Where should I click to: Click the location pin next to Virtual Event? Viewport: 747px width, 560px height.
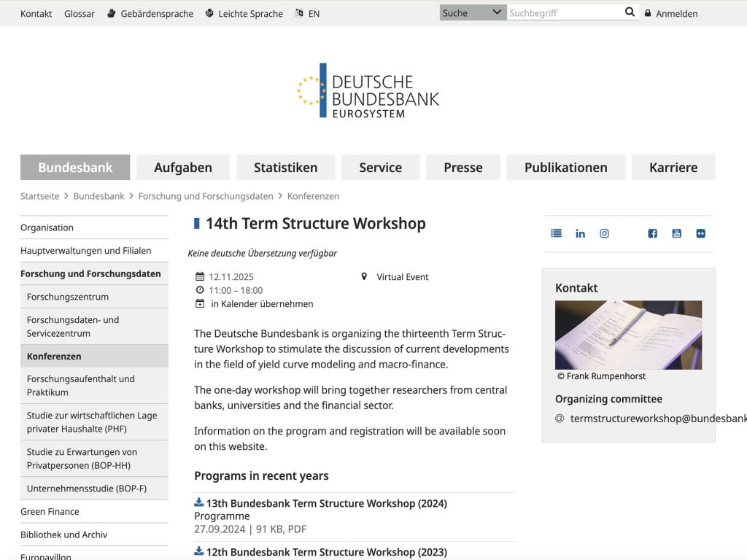point(364,276)
